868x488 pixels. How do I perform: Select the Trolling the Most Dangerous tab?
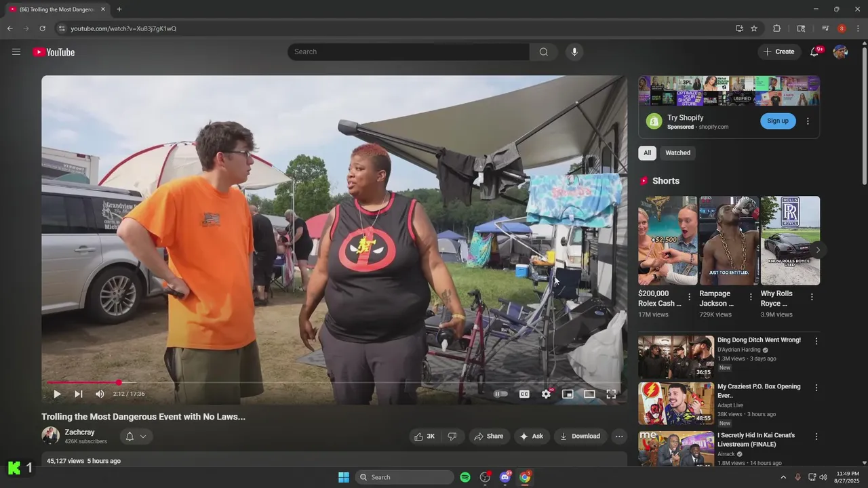point(58,9)
